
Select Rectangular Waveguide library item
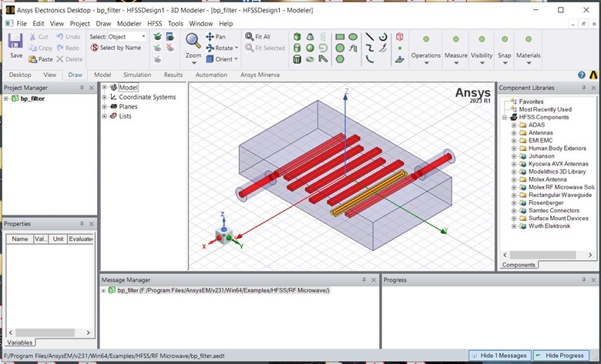click(x=560, y=195)
